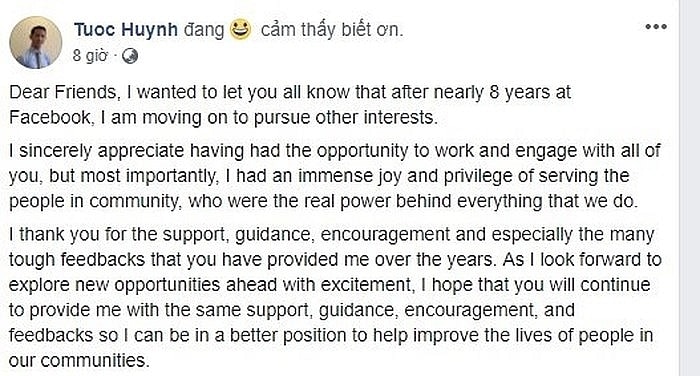Click the smiley feeling emoji
The width and height of the screenshot is (700, 376).
241,29
